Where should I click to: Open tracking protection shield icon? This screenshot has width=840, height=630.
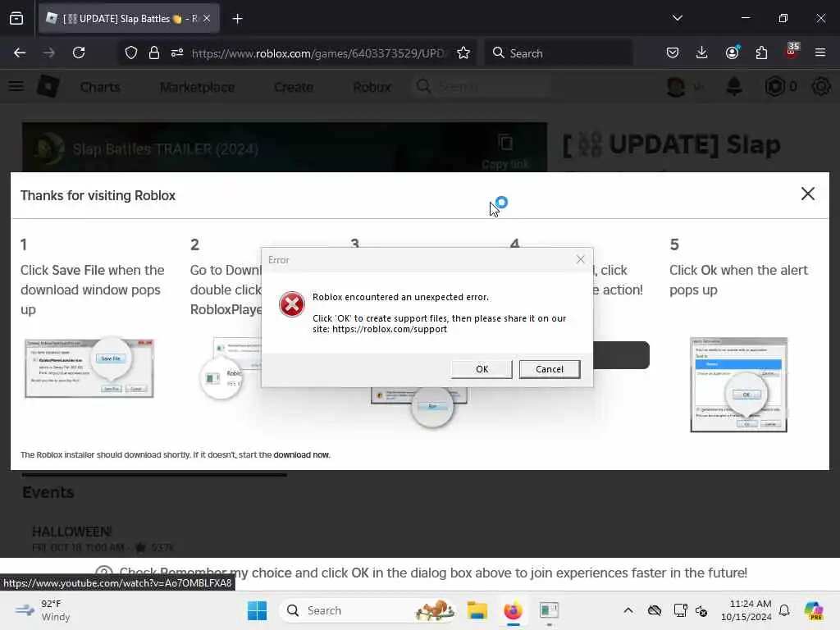[x=131, y=52]
